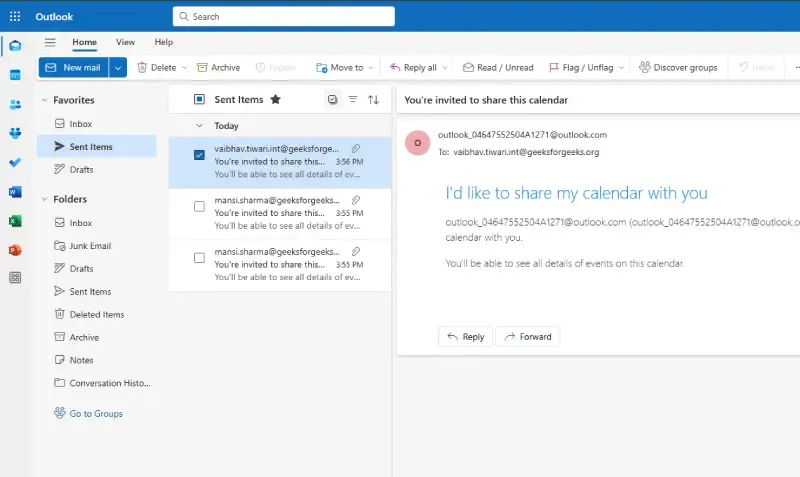Open Sent Items under Folders
Image resolution: width=800 pixels, height=477 pixels.
coord(97,291)
